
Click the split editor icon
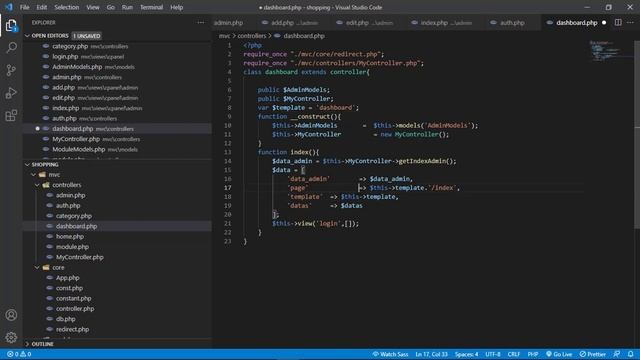(618, 22)
